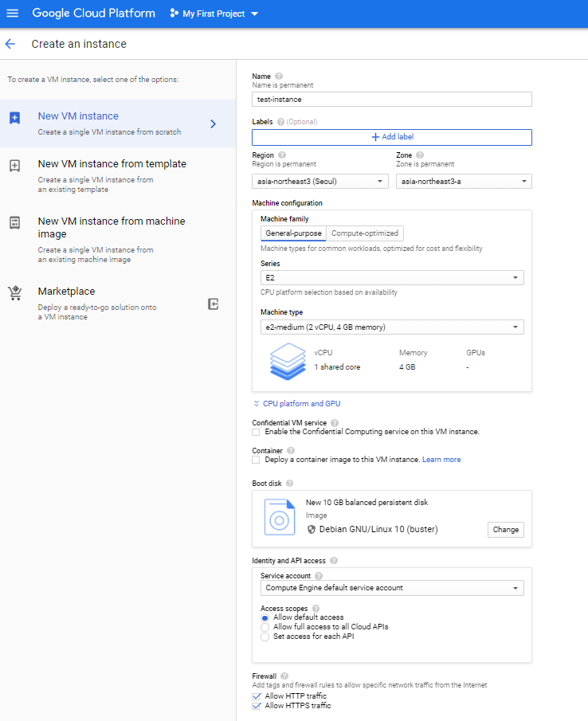Click 'New 10 GB balanced persistent disk' text

point(367,503)
